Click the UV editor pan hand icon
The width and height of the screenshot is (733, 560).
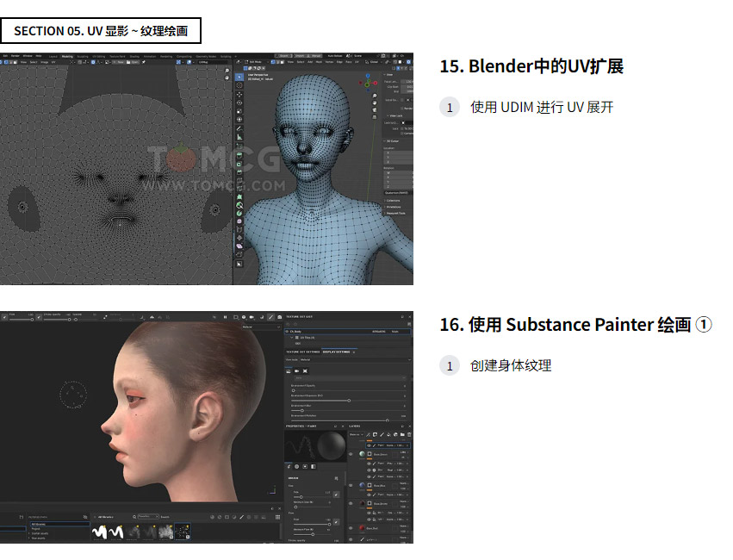click(227, 78)
